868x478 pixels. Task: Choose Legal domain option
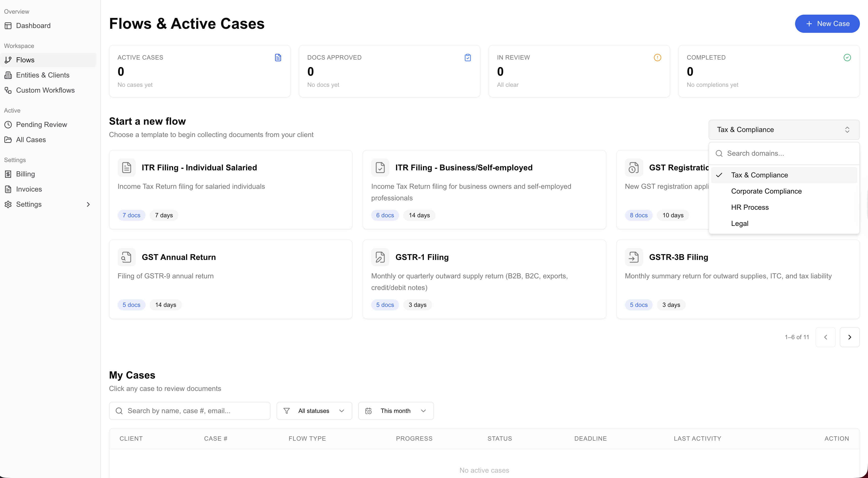[x=784, y=224]
